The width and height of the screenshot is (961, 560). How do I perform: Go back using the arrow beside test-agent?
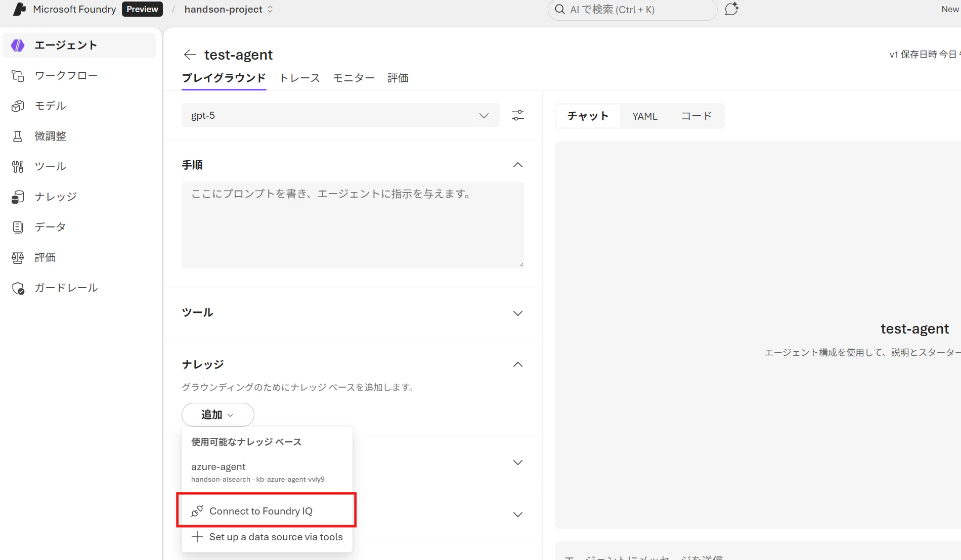tap(190, 55)
